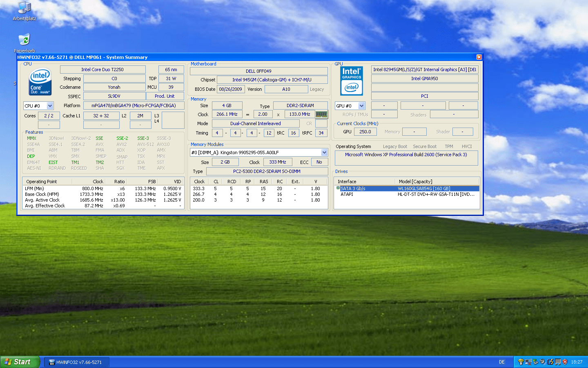Click the TPM label

(x=449, y=146)
